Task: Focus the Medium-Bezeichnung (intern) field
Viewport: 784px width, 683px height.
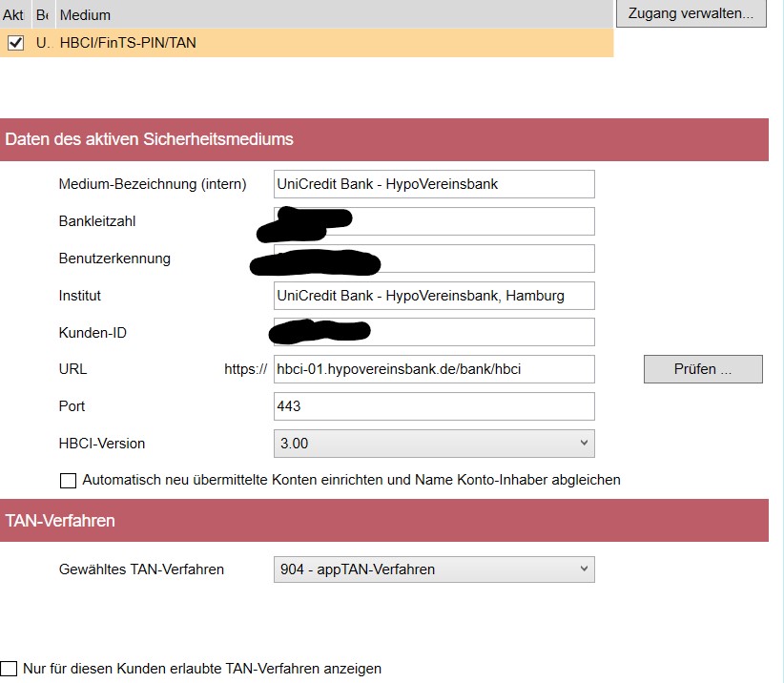Action: click(x=434, y=184)
